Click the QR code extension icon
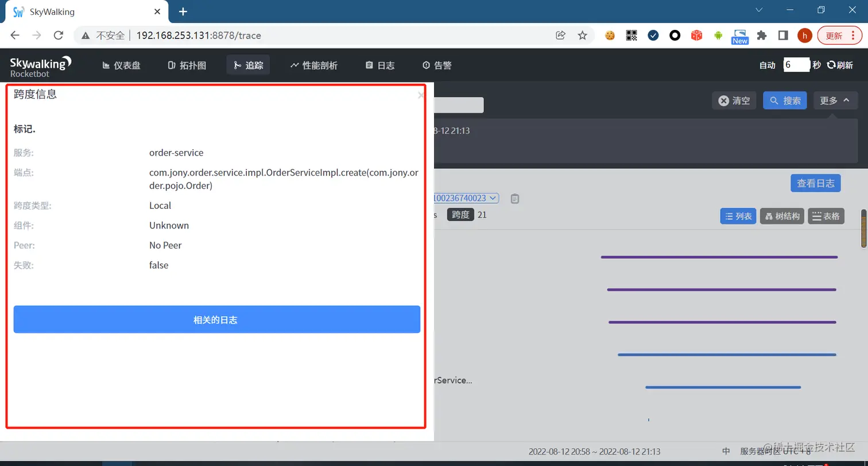Image resolution: width=868 pixels, height=466 pixels. [631, 35]
